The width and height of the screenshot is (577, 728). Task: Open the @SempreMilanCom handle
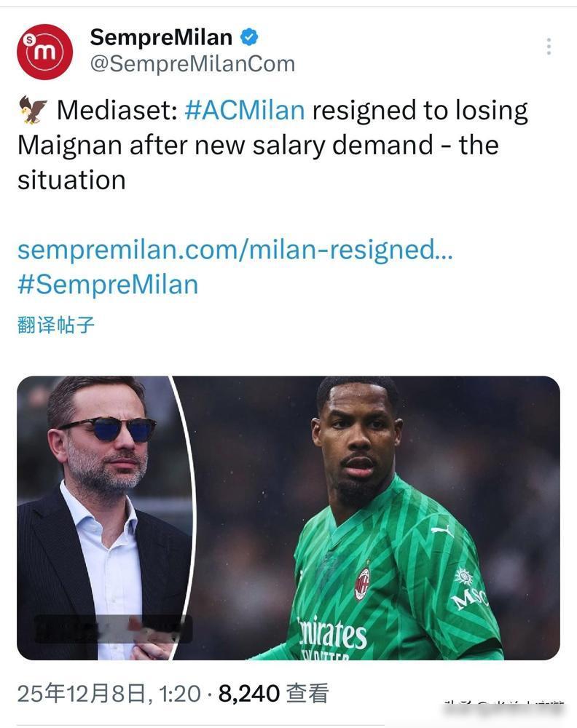tap(192, 64)
